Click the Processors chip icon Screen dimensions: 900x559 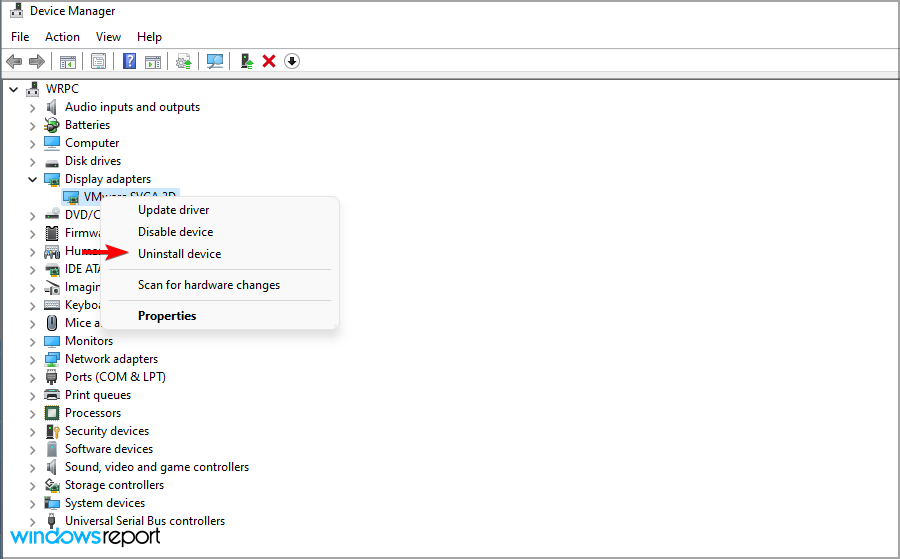(52, 413)
